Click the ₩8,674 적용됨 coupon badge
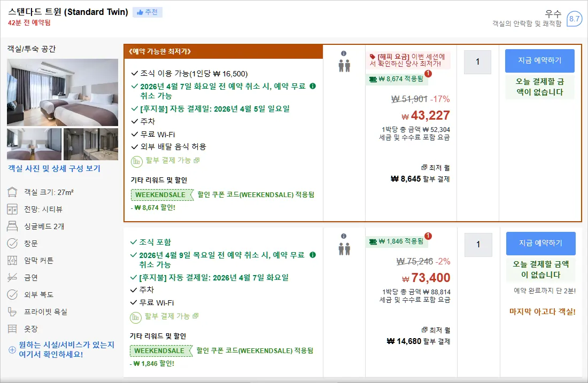The height and width of the screenshot is (383, 588). [x=397, y=79]
